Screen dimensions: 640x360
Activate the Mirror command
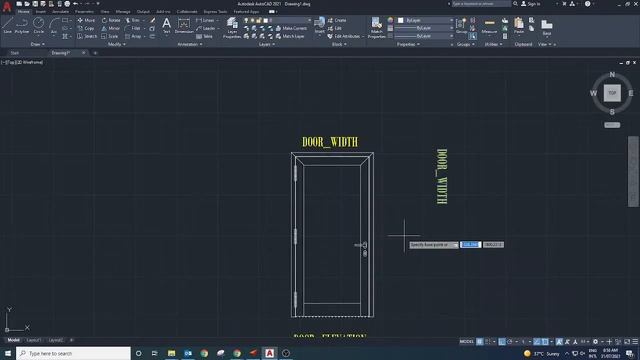tap(111, 28)
